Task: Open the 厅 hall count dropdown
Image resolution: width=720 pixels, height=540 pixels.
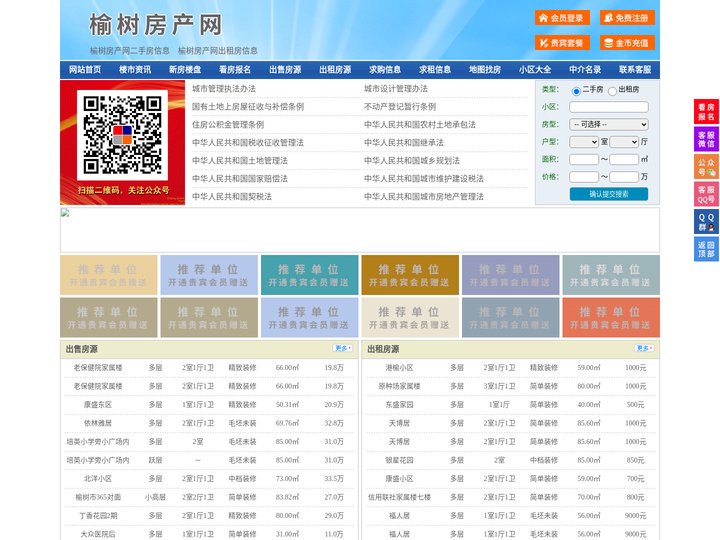Action: [624, 142]
